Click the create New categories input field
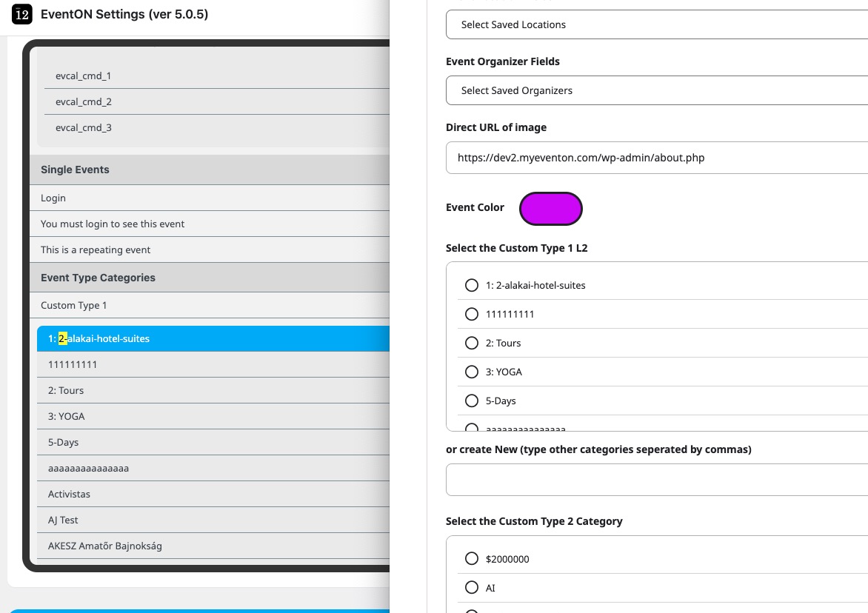Viewport: 868px width, 613px height. point(656,480)
